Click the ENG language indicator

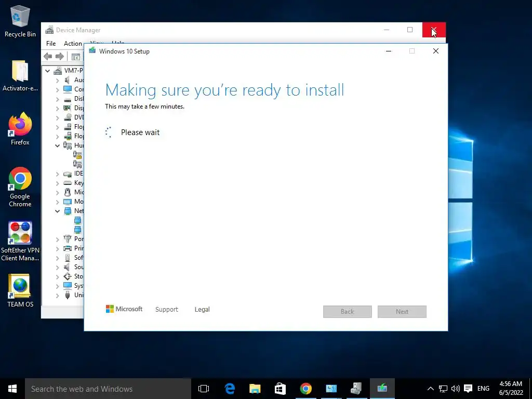tap(484, 389)
